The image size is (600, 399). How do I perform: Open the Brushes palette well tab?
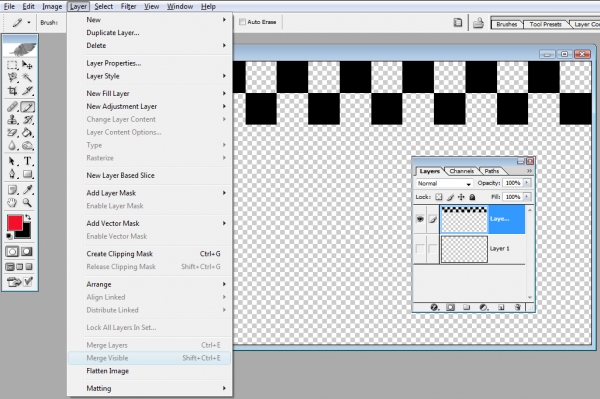point(507,24)
